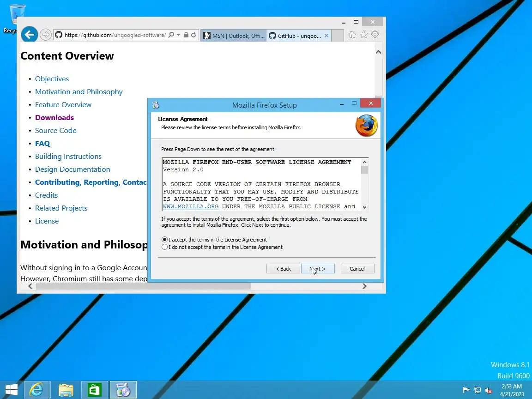The width and height of the screenshot is (532, 399).
Task: Click the browser page scroll up arrow
Action: [378, 52]
